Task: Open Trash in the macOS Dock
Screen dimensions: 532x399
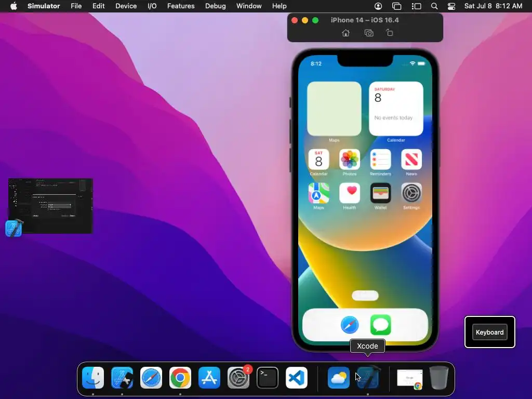Action: click(439, 378)
